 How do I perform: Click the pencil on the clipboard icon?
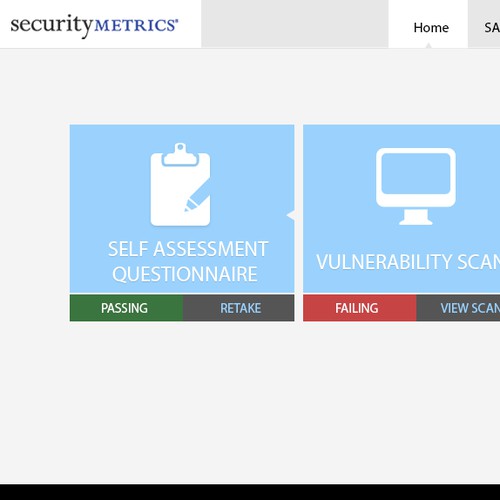198,197
